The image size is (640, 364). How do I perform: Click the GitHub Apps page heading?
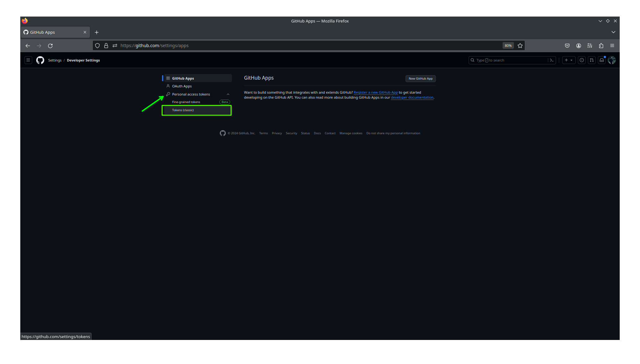point(259,78)
